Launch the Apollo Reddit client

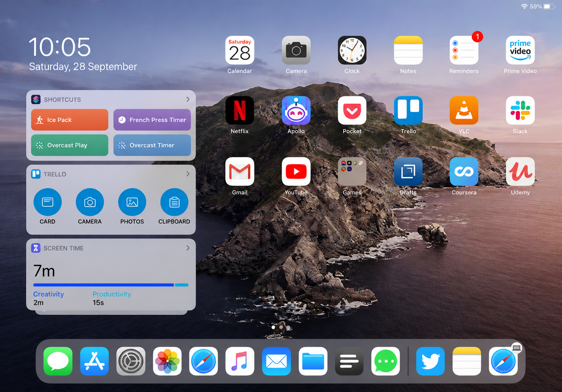point(296,110)
